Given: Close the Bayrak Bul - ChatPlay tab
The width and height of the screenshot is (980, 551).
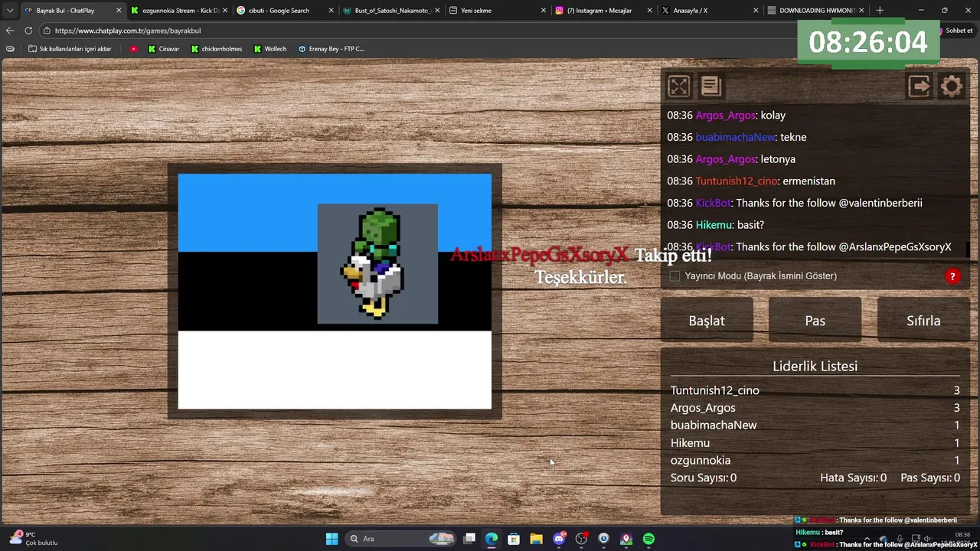Looking at the screenshot, I should coord(119,11).
